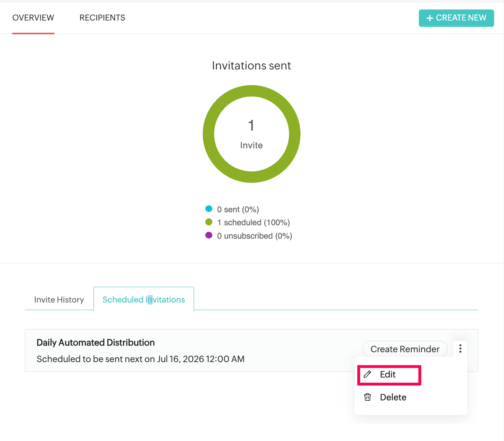Click the plus icon in Create New
Image resolution: width=504 pixels, height=441 pixels.
(x=430, y=18)
